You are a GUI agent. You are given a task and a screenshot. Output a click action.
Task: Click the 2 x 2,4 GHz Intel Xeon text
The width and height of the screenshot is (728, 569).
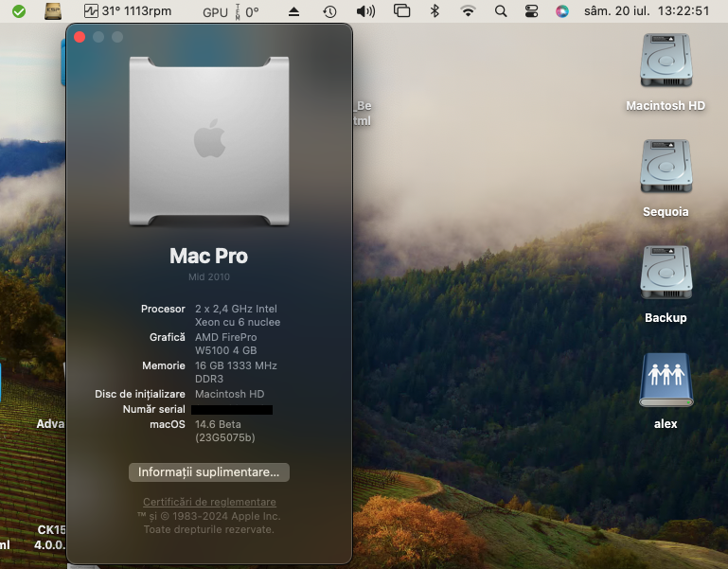[x=238, y=315]
